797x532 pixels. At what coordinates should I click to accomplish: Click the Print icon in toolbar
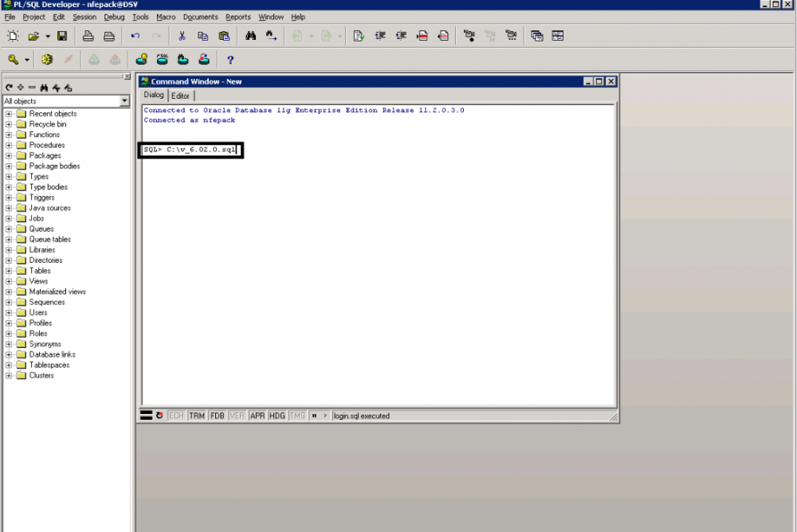[x=89, y=36]
